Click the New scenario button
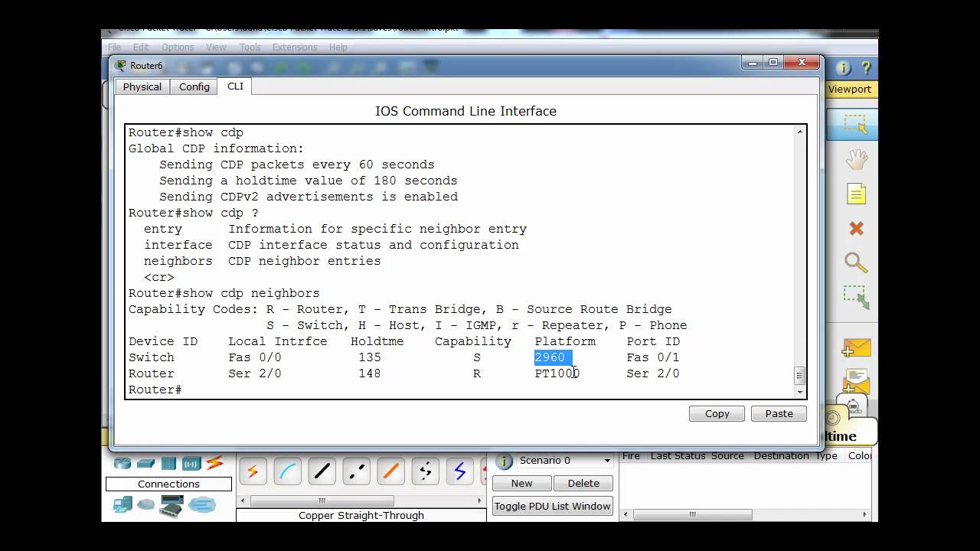 (521, 483)
